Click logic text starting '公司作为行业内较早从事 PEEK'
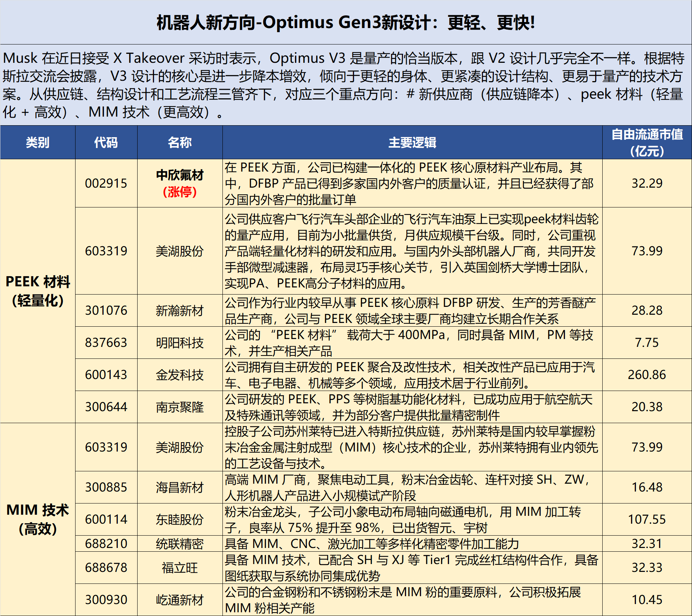 click(410, 311)
